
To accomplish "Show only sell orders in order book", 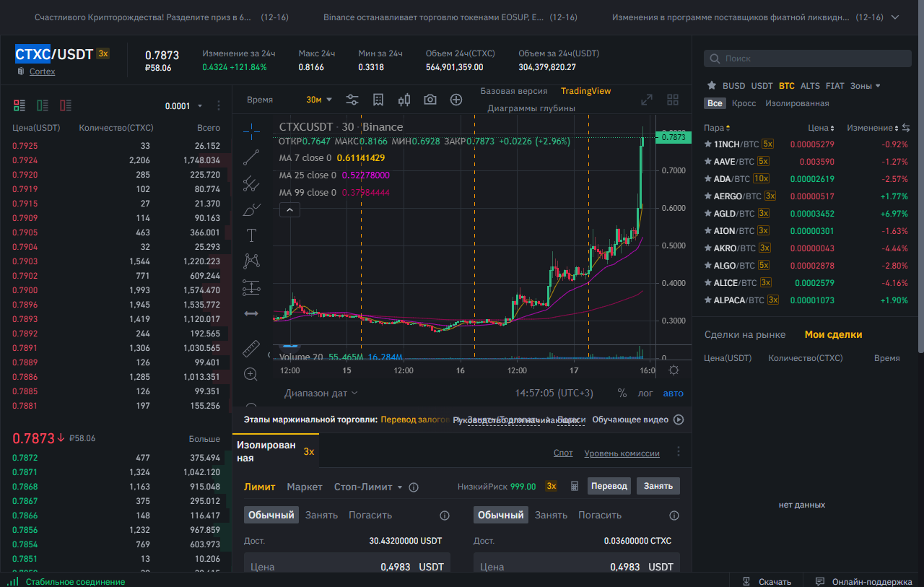I will coord(66,105).
